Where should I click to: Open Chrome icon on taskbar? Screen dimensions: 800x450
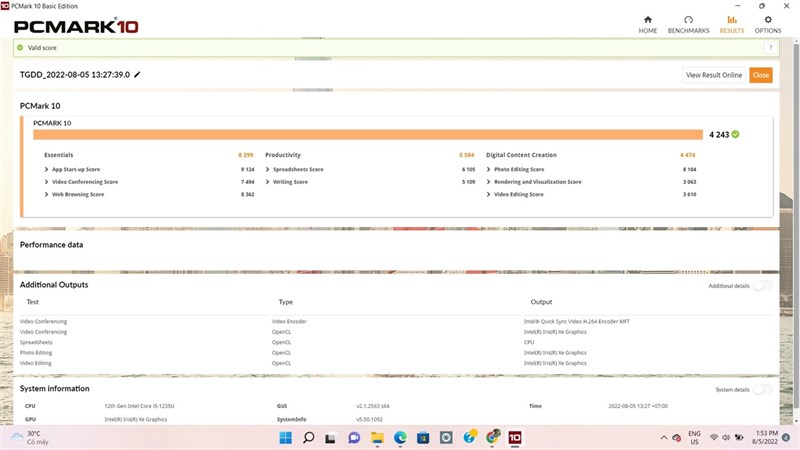(x=492, y=437)
